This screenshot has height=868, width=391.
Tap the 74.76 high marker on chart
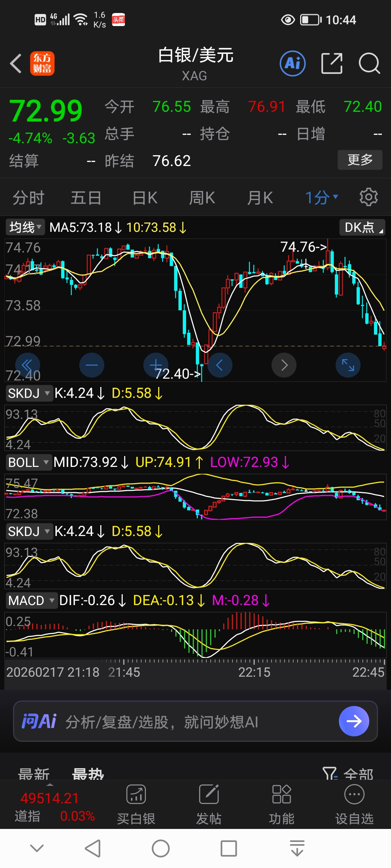coord(303,247)
